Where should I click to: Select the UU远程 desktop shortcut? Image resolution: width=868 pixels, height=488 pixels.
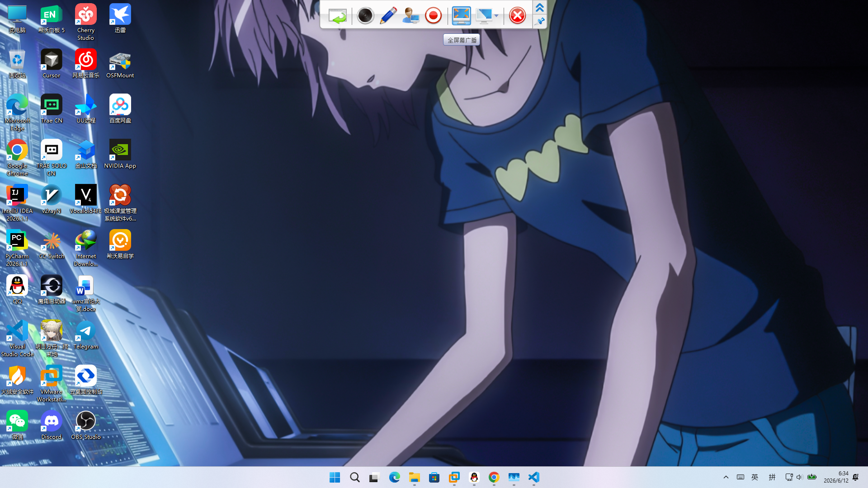click(86, 109)
